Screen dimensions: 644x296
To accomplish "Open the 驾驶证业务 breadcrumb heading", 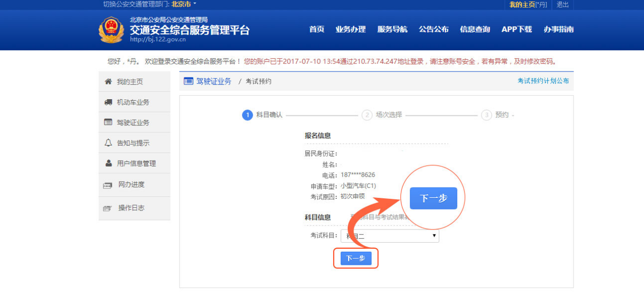I will pos(213,81).
